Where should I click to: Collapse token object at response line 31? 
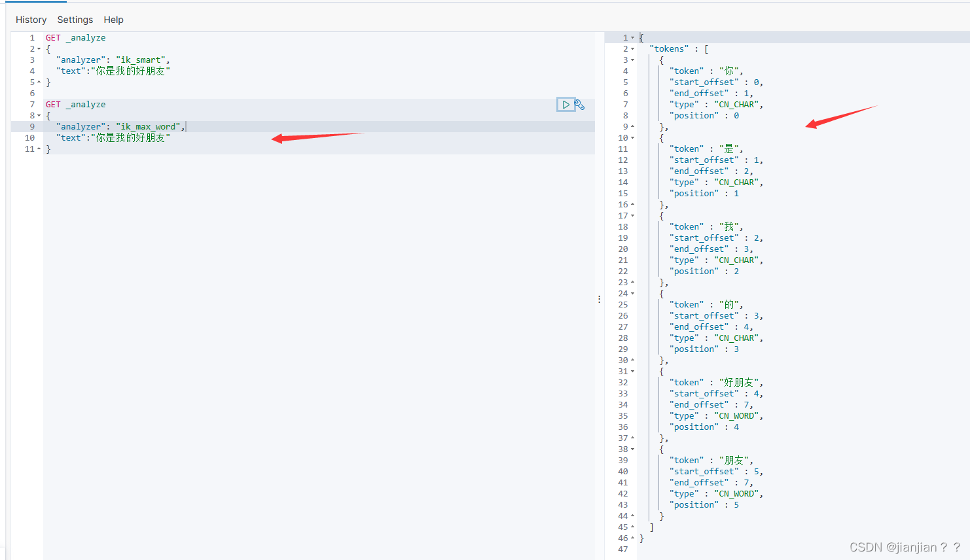(x=632, y=372)
